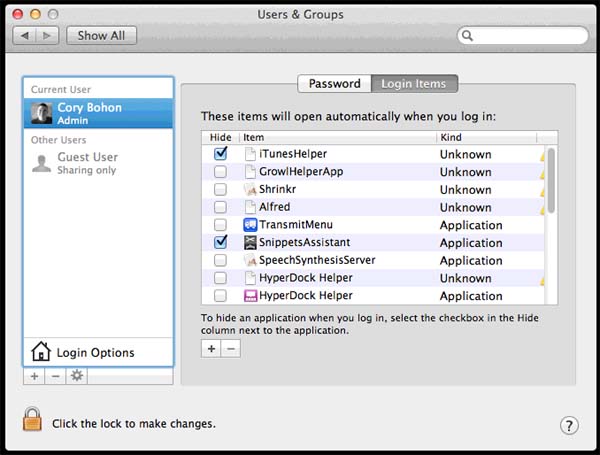600x455 pixels.
Task: Click the magnifying glass search icon
Action: [467, 36]
